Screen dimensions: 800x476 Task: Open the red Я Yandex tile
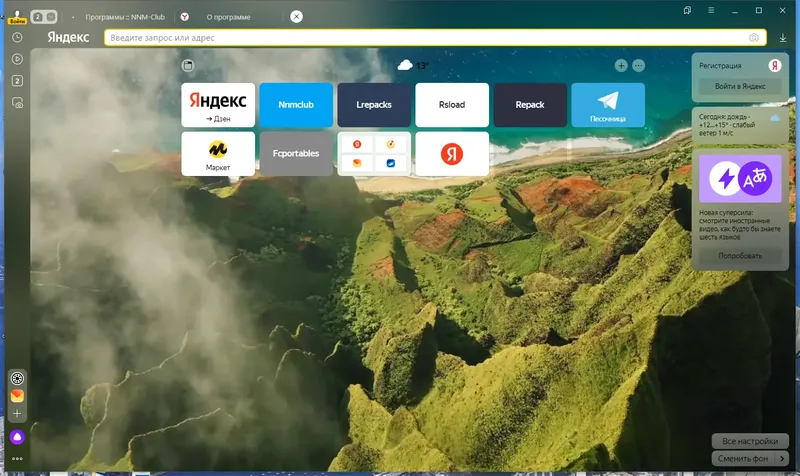(452, 154)
